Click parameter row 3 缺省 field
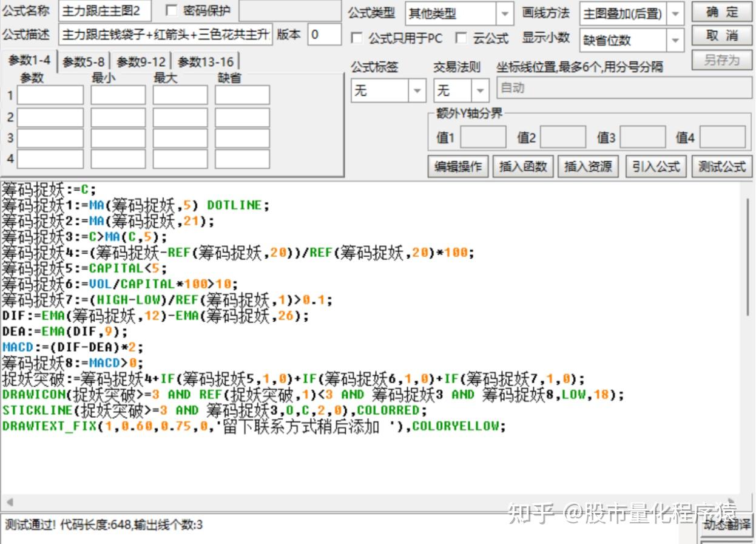 pos(242,138)
